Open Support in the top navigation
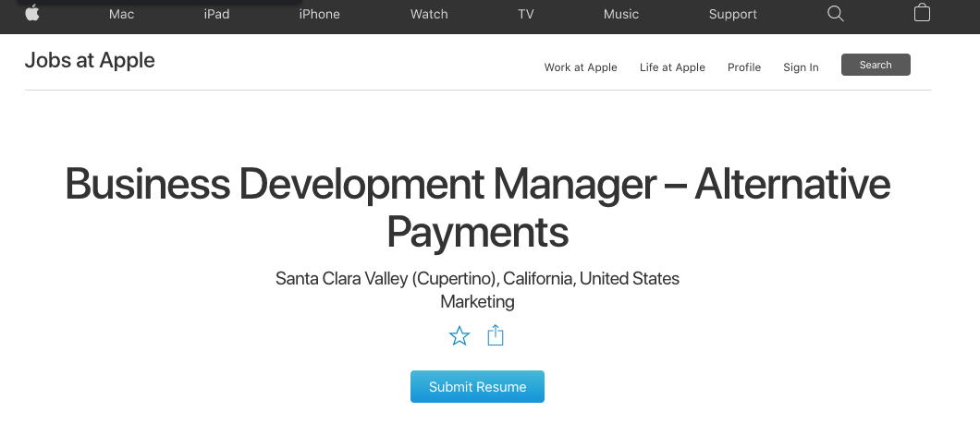980x424 pixels. (x=732, y=14)
